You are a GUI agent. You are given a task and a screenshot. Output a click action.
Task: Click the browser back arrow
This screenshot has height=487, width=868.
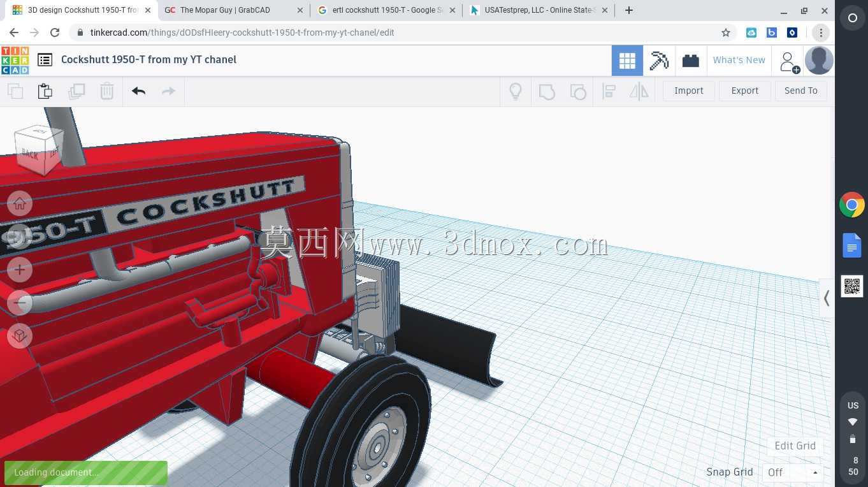[14, 33]
